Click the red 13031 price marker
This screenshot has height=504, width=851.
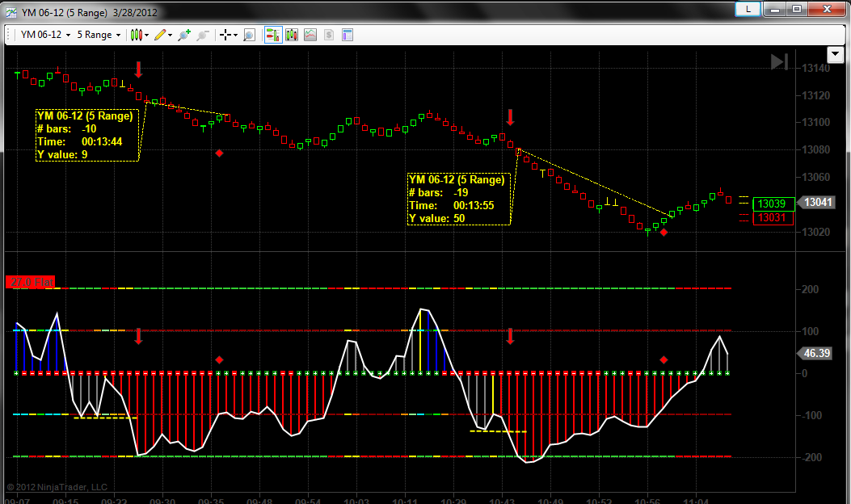click(773, 218)
